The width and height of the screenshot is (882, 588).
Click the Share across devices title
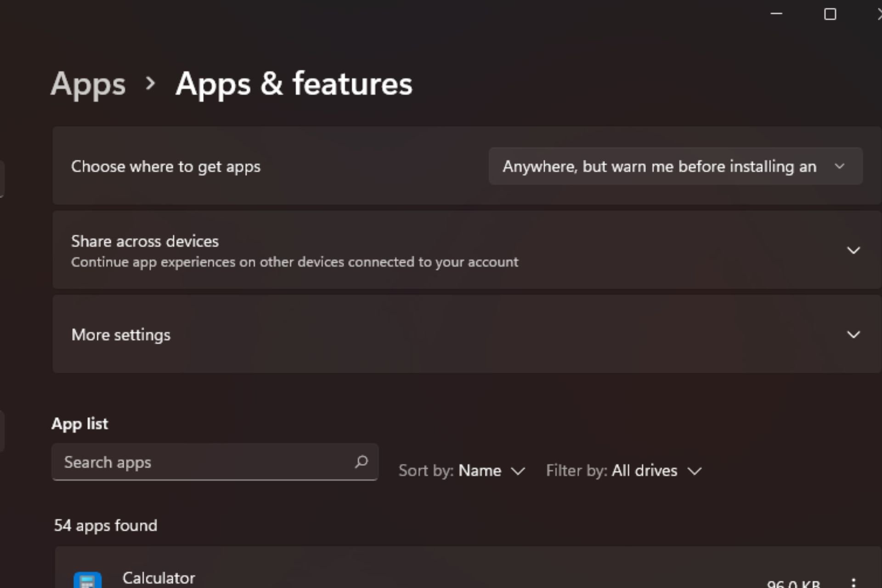point(145,241)
